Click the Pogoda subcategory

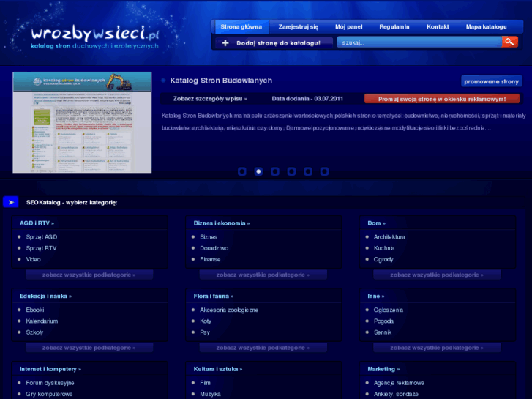click(x=383, y=321)
